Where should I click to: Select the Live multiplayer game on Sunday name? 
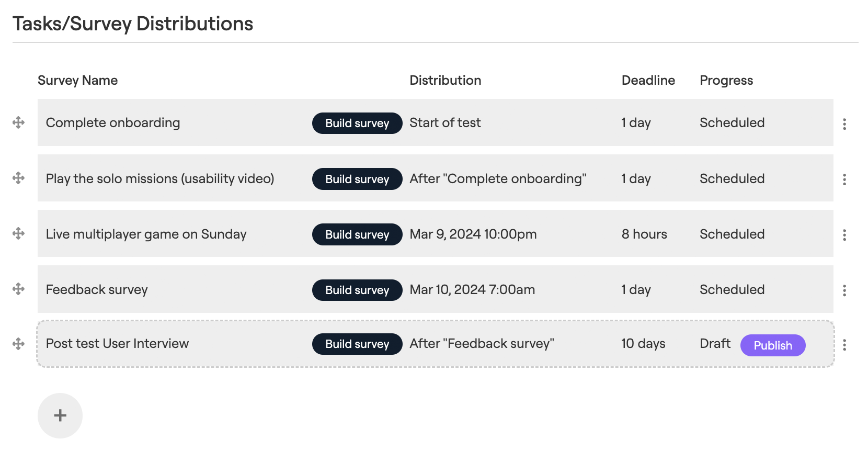[x=146, y=234]
